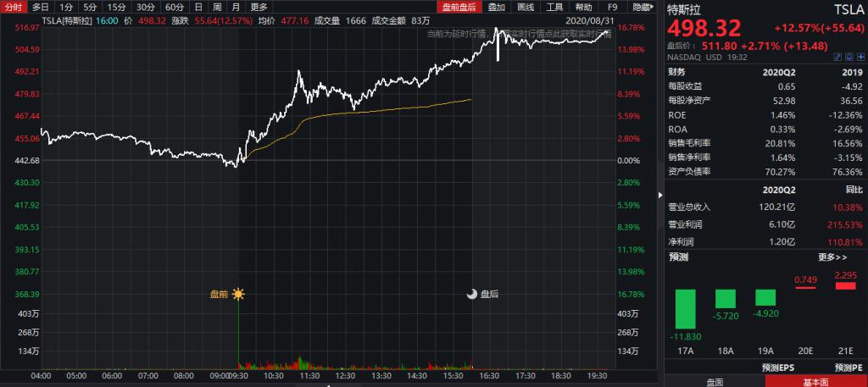Click the 21E 2.295 forecast bar
The width and height of the screenshot is (868, 387).
tap(845, 286)
